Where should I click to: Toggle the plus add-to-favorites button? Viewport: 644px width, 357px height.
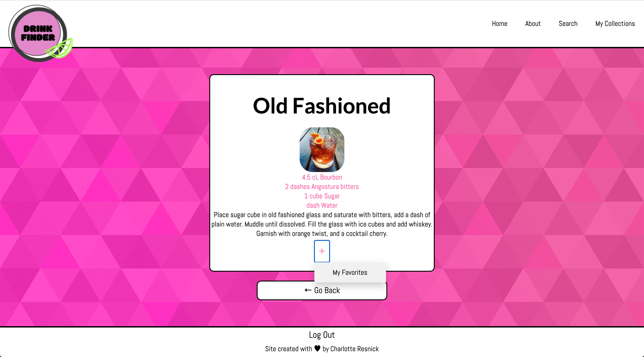322,251
